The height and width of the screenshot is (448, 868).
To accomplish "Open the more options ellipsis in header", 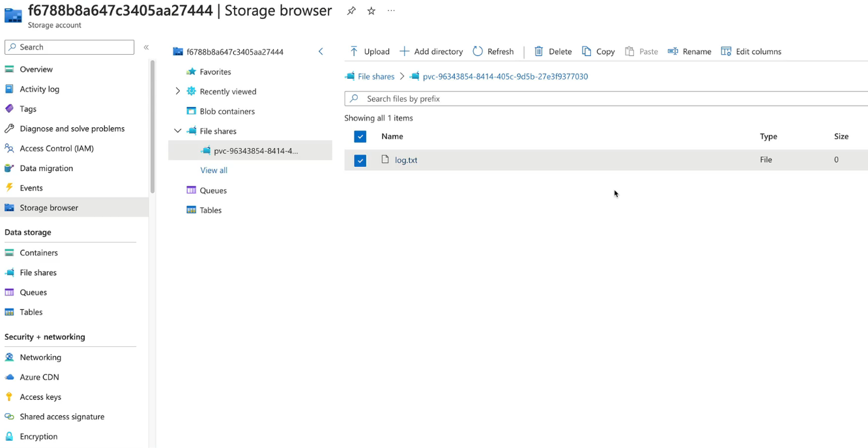I will (391, 11).
